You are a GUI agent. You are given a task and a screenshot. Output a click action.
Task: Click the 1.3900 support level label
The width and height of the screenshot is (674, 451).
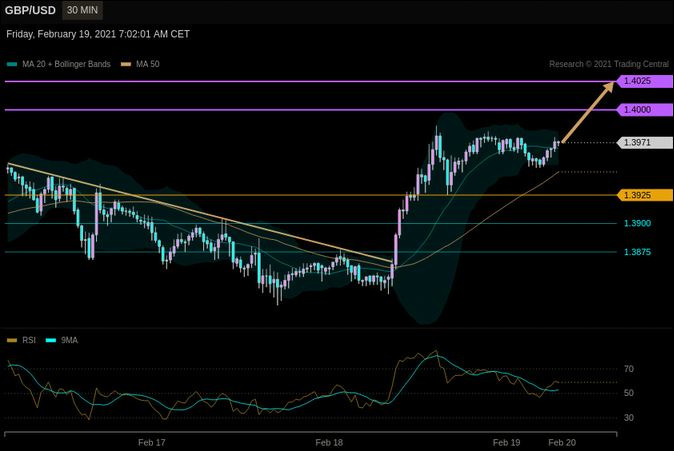pyautogui.click(x=637, y=223)
